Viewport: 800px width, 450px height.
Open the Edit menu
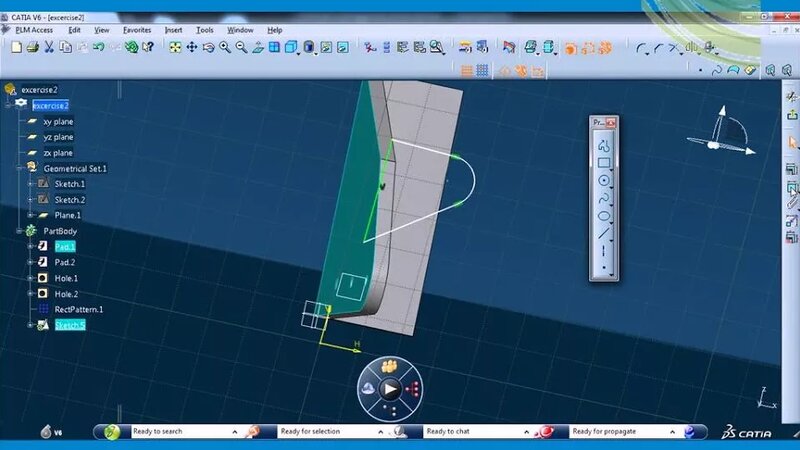[x=74, y=30]
